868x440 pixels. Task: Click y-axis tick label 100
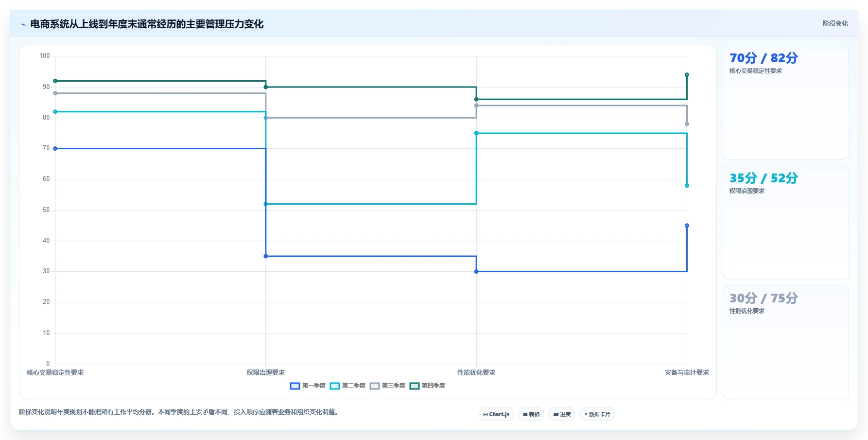(45, 56)
